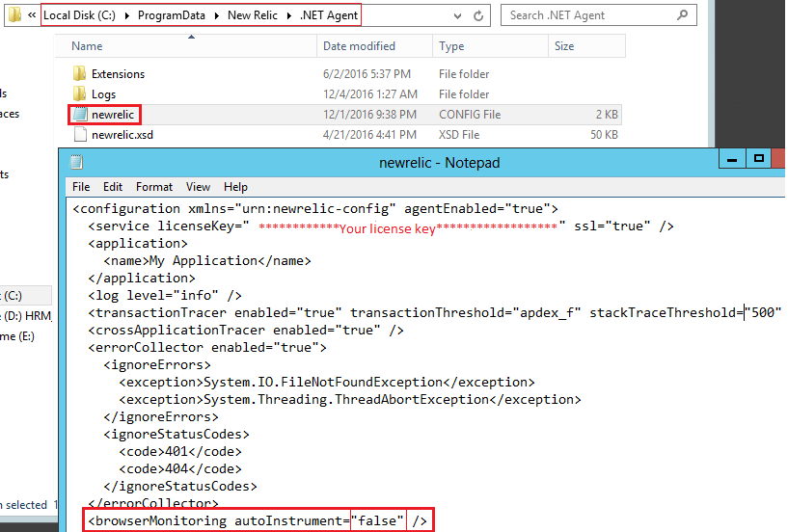Select the Logs folder name
Image resolution: width=788 pixels, height=532 pixels.
[x=103, y=94]
